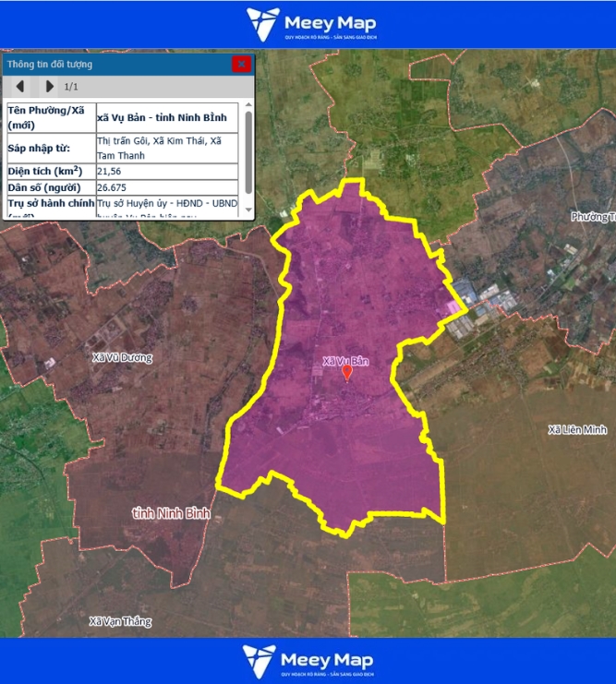
Task: Select the Xã Liên Minh map label
Action: (x=576, y=430)
